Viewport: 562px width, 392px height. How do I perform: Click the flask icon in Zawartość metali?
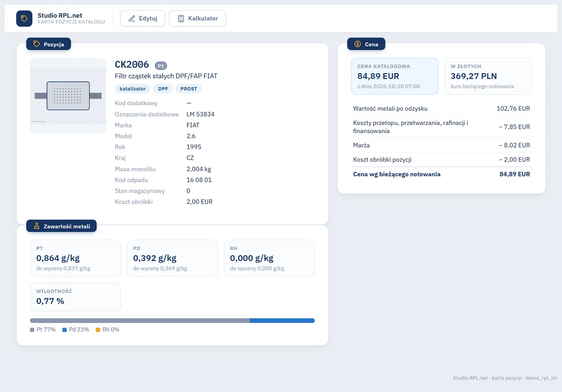coord(36,226)
